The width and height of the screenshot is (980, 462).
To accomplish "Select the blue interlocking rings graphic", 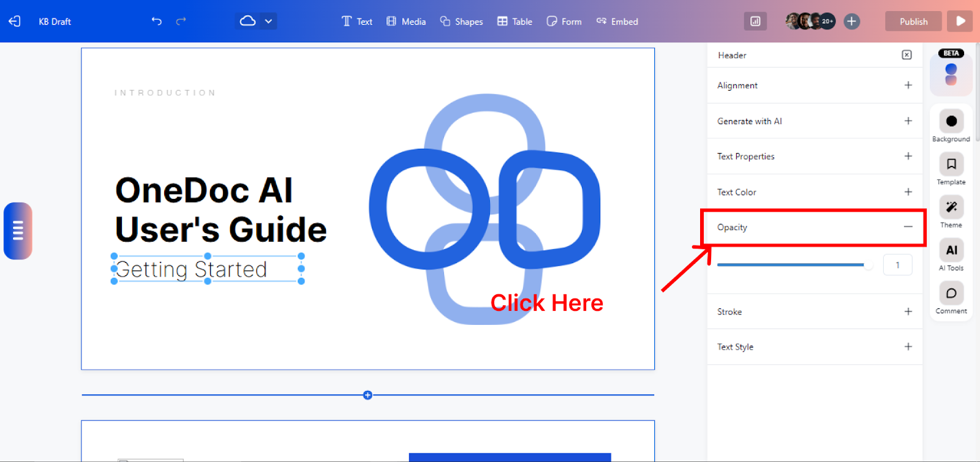I will (x=484, y=209).
